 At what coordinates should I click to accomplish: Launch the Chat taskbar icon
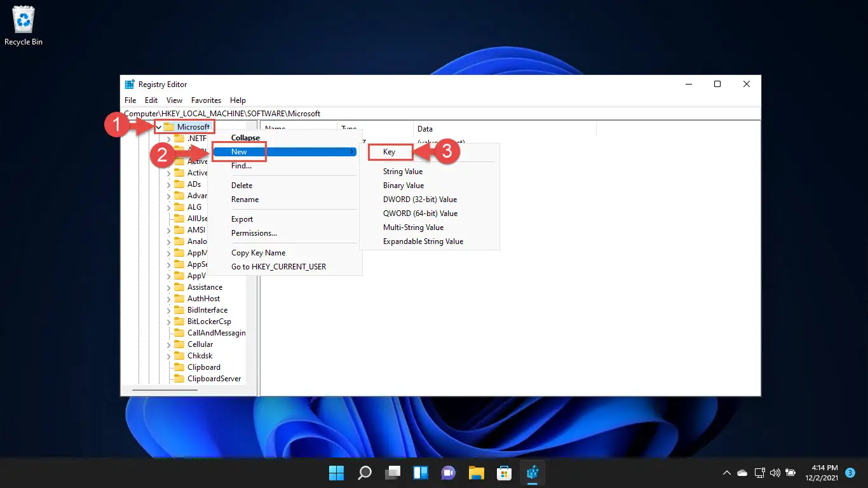pos(449,473)
